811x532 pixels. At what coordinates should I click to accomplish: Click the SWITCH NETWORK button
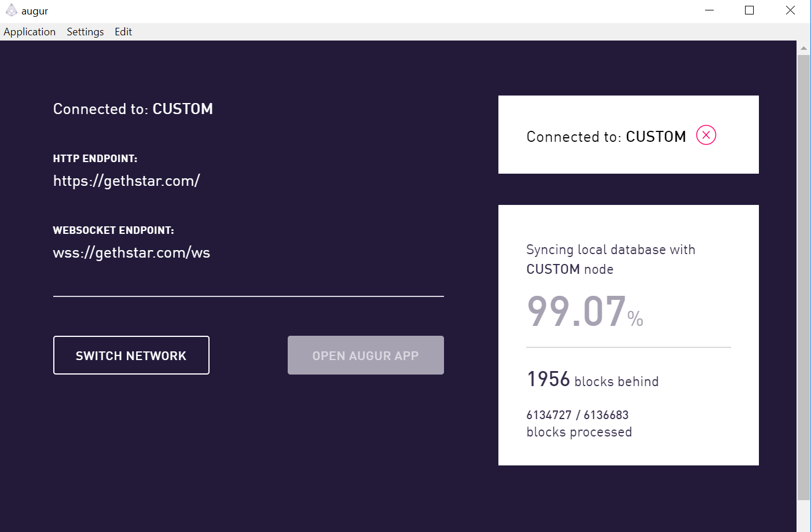click(131, 355)
